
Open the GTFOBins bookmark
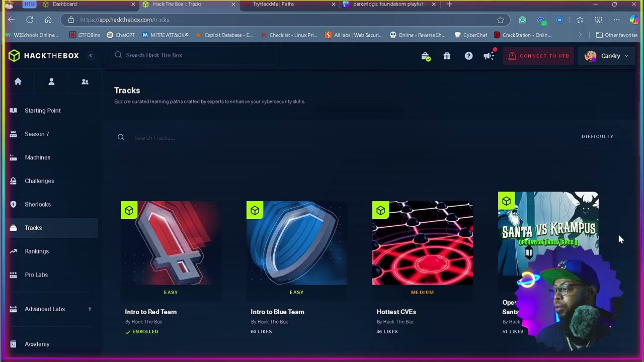pyautogui.click(x=84, y=35)
